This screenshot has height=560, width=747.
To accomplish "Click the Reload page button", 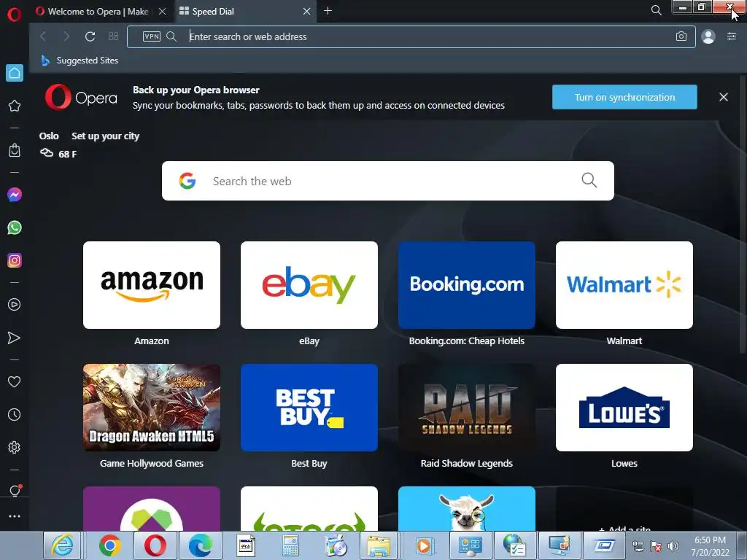I will [90, 36].
